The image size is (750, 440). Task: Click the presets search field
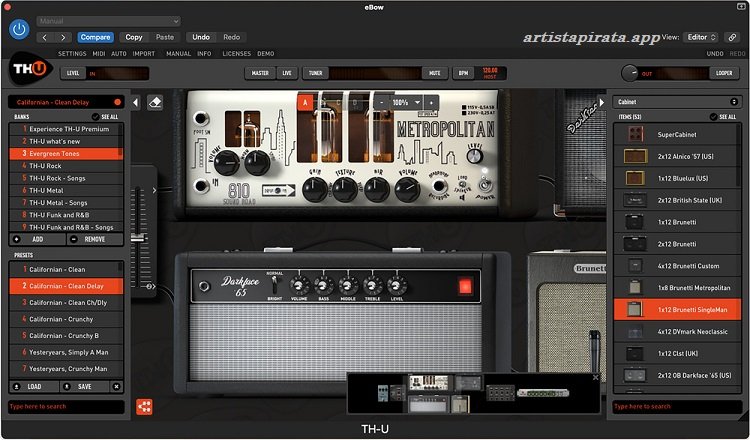point(65,406)
